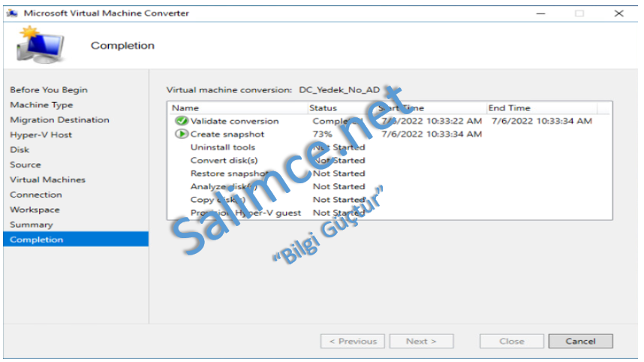Open the Virtual Machines step
644x362 pixels.
(x=47, y=180)
